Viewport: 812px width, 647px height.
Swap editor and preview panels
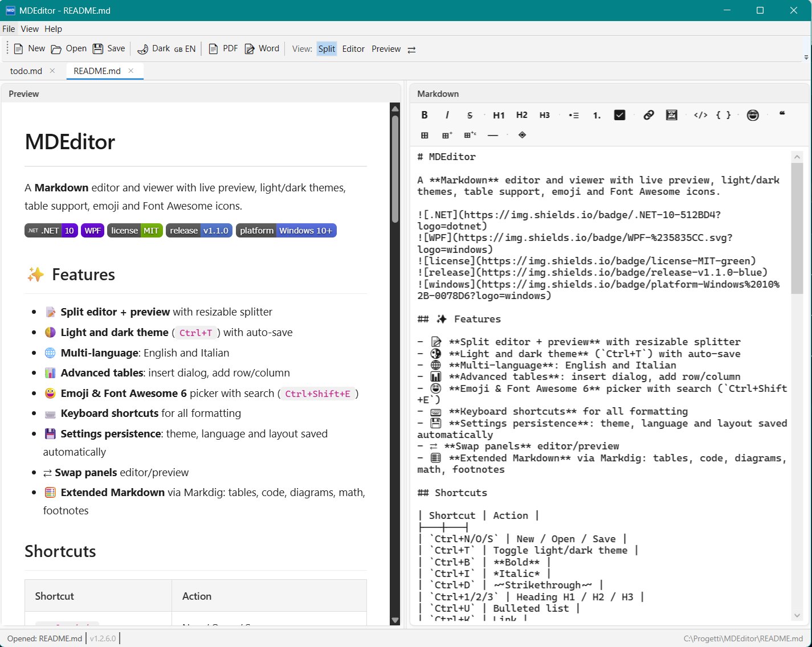point(411,50)
